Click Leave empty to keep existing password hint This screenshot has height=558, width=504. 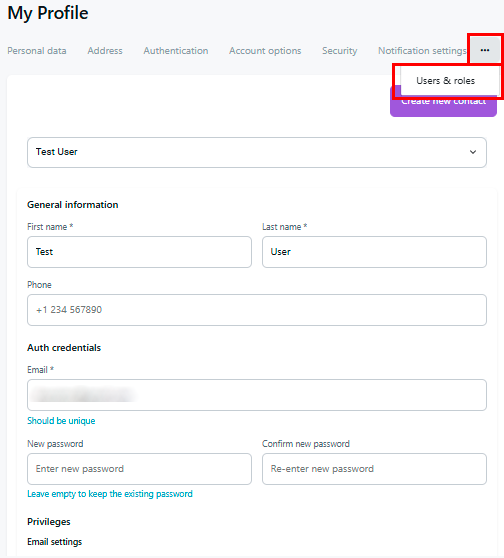pos(110,494)
